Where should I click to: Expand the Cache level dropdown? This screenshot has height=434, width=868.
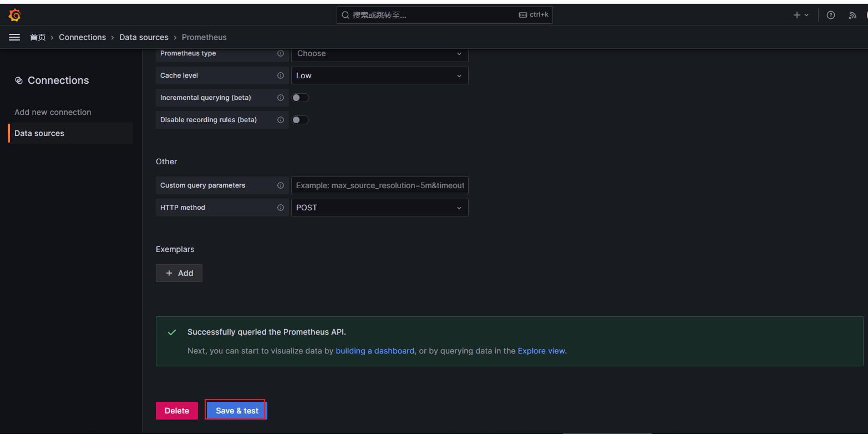click(x=379, y=75)
